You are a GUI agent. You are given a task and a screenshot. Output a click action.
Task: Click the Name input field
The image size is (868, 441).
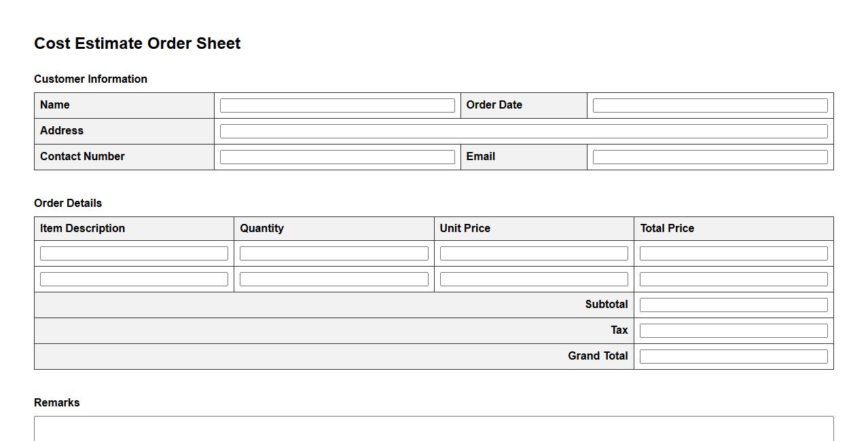337,106
